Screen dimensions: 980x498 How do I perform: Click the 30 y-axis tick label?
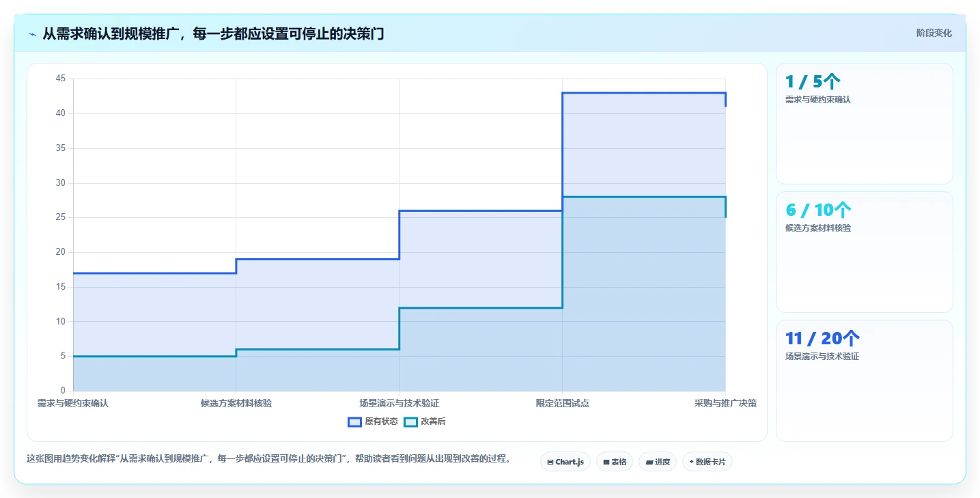tap(61, 183)
